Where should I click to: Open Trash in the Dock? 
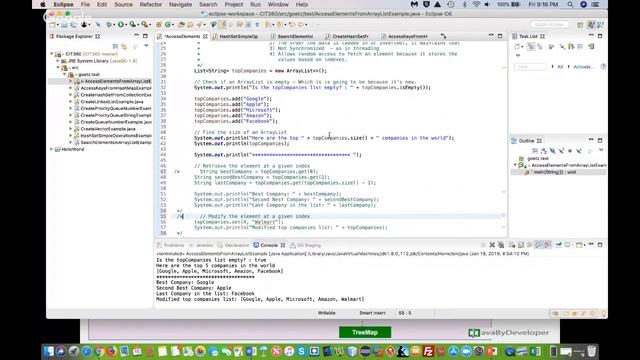(x=591, y=351)
